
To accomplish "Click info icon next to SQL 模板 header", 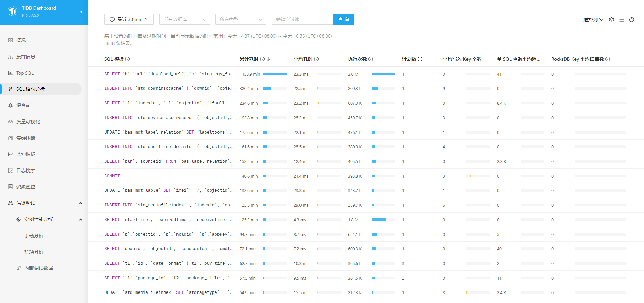I will (127, 59).
